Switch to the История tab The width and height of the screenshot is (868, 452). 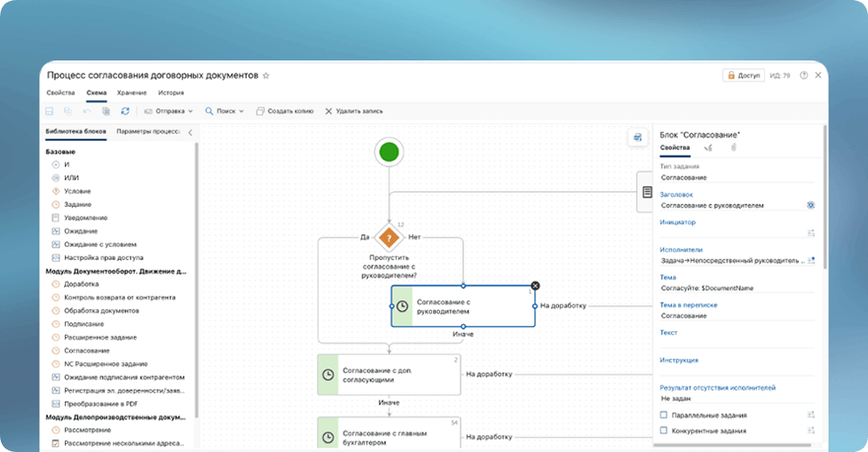coord(170,92)
